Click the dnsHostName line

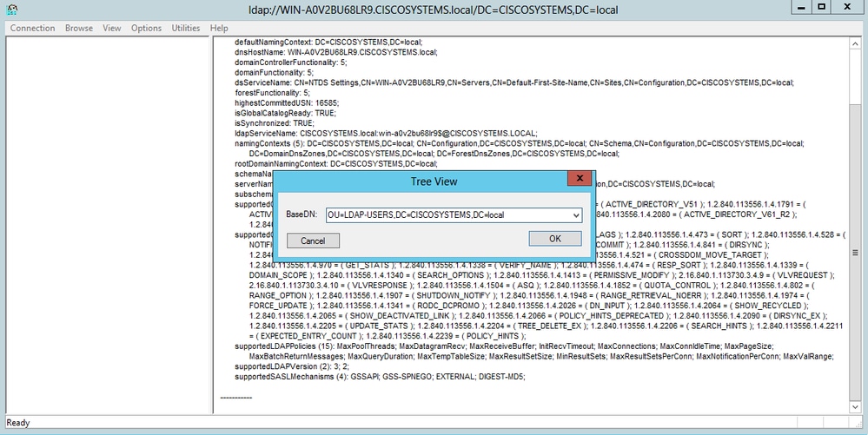tap(336, 52)
